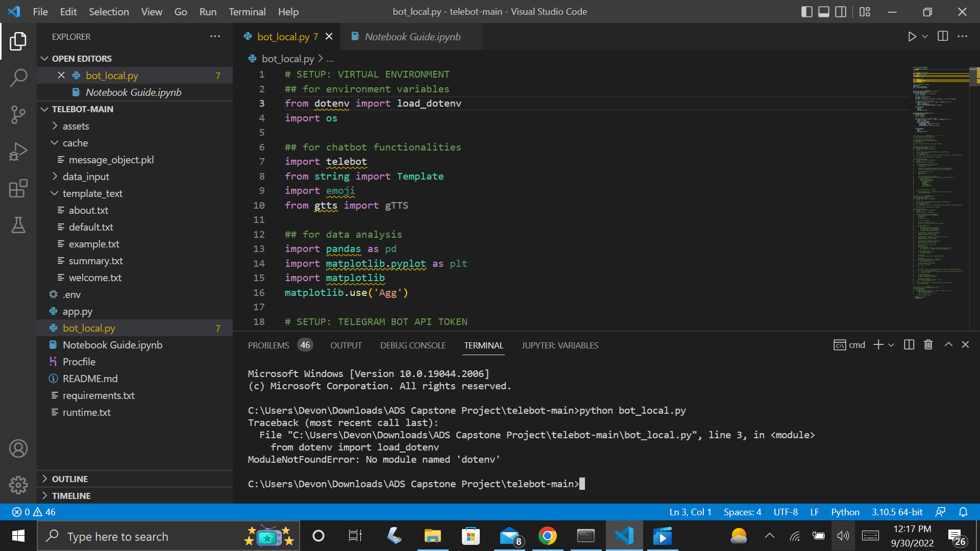980x551 pixels.
Task: Open the Run and Debug view
Action: point(19,152)
